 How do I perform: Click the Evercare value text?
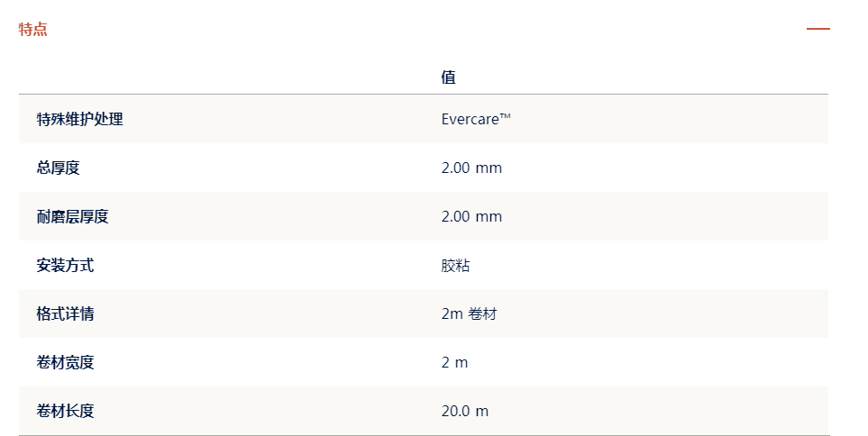pos(471,119)
